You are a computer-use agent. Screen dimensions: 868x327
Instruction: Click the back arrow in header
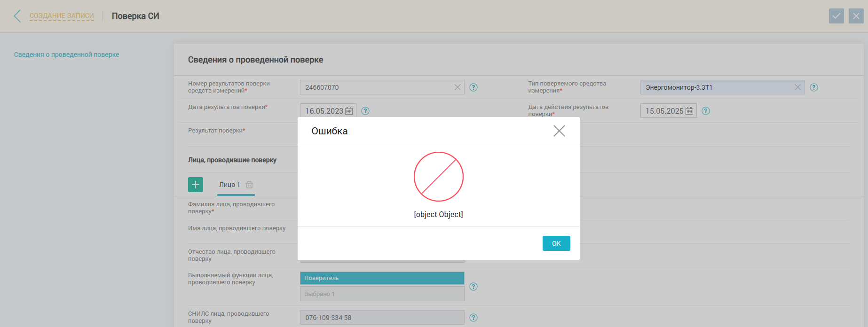pyautogui.click(x=17, y=16)
